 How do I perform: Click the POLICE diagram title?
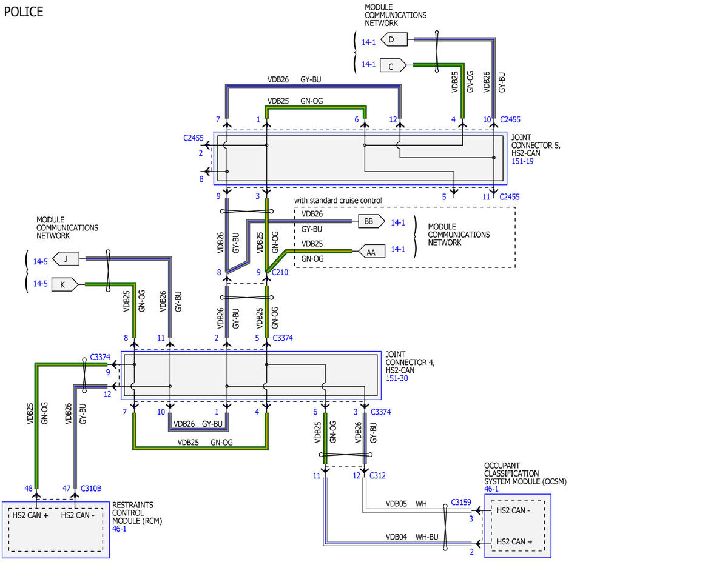(x=24, y=12)
